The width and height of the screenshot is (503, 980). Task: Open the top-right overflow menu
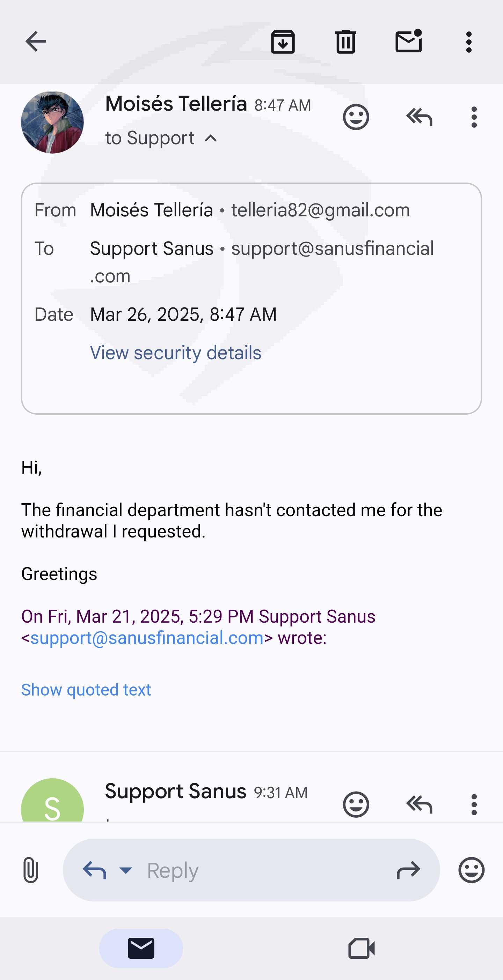(469, 42)
